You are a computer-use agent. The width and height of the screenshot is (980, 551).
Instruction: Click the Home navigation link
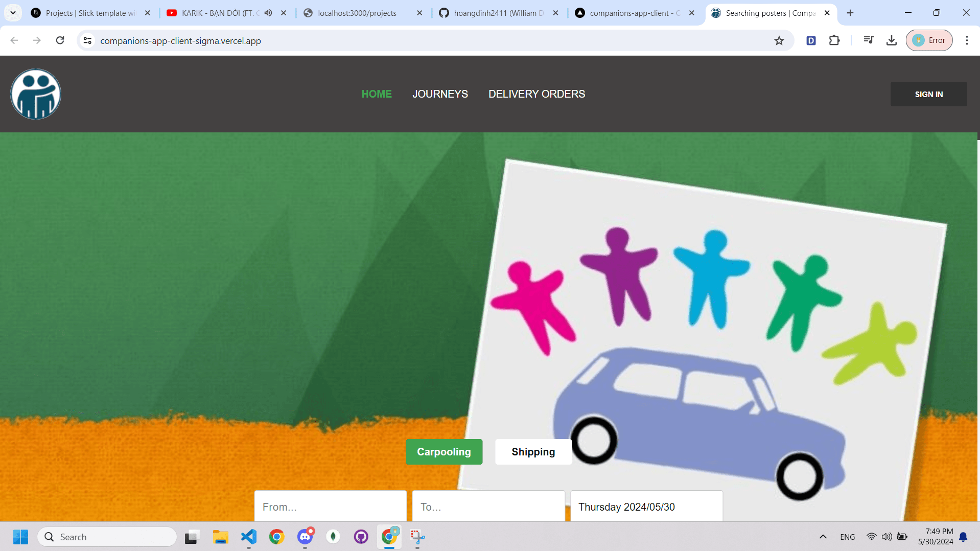(x=377, y=94)
